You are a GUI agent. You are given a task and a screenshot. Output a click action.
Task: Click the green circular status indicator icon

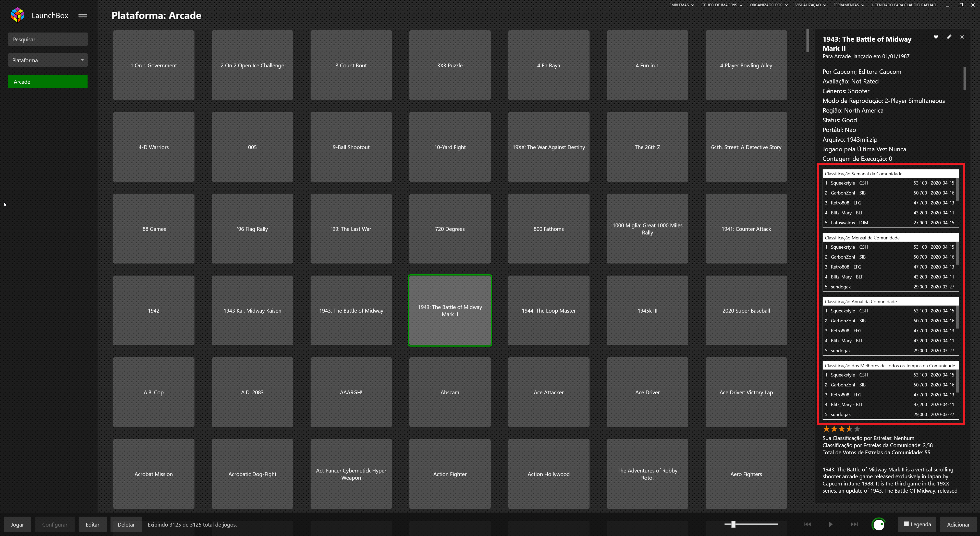pyautogui.click(x=879, y=524)
